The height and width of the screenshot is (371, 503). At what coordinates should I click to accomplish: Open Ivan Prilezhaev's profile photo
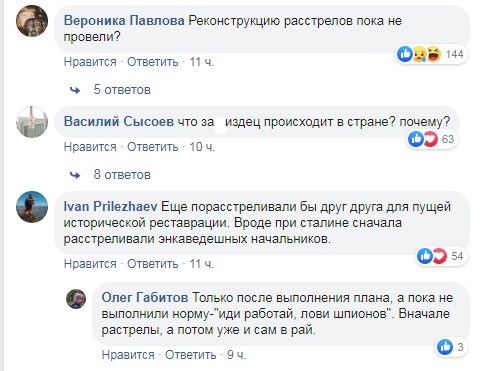[32, 207]
